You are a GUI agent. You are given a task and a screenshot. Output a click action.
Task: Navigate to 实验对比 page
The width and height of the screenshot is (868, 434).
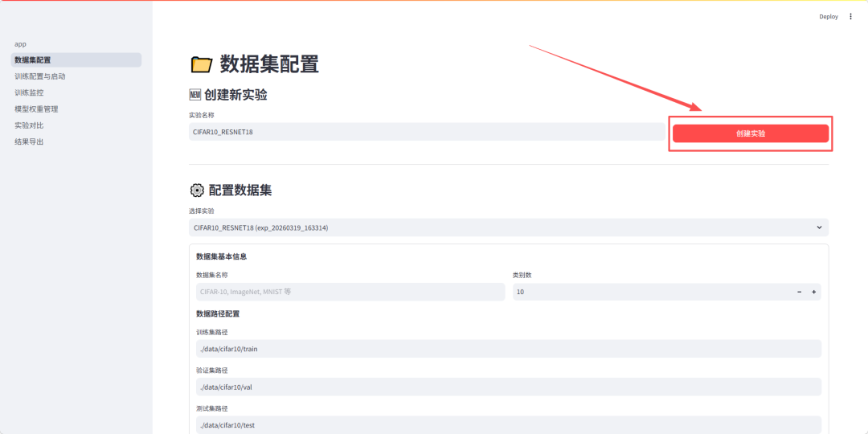[x=29, y=125]
